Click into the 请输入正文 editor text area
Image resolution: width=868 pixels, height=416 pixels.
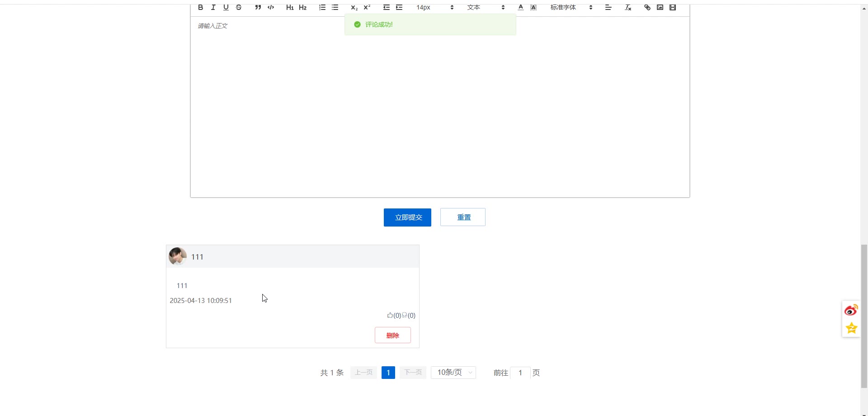click(440, 107)
